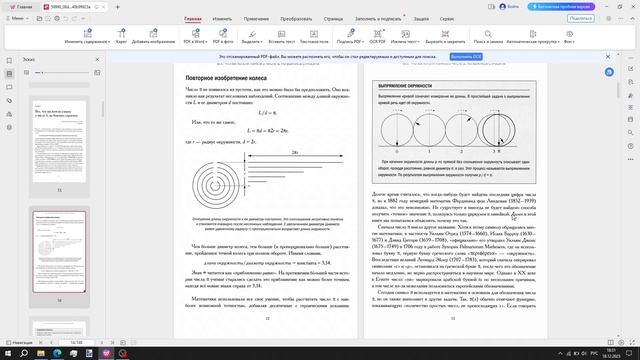Click the undo arrow in quick toolbar

coord(66,18)
